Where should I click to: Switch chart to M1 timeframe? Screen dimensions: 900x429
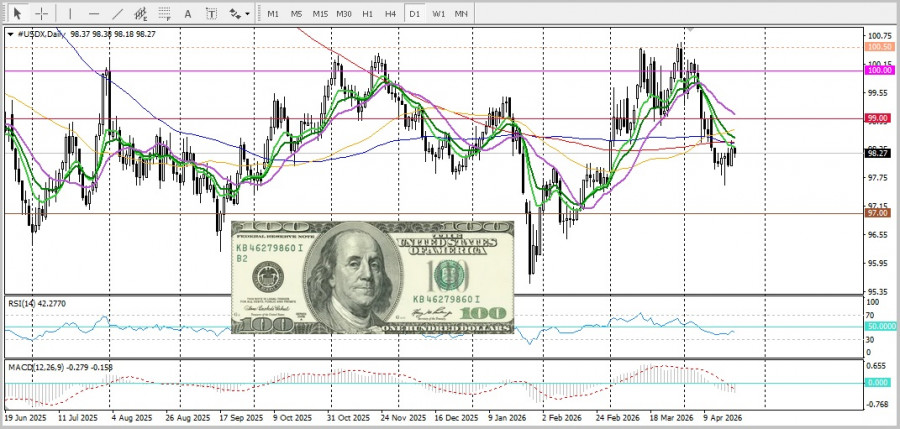(x=273, y=14)
